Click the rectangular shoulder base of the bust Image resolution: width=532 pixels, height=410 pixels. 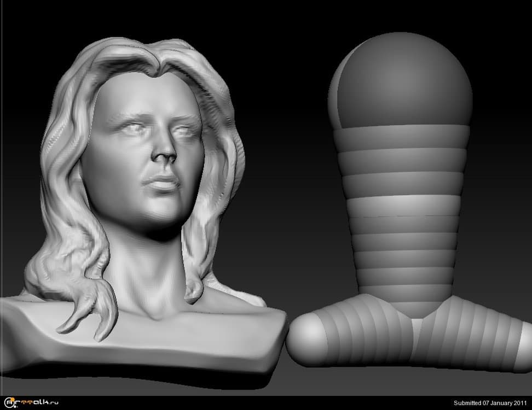click(164, 344)
